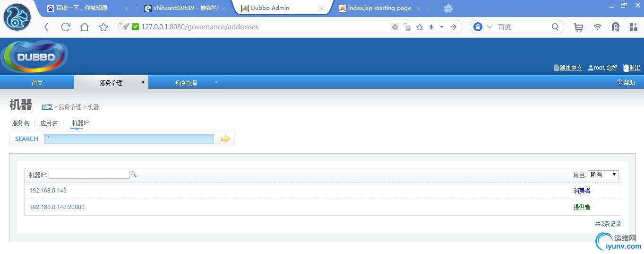Click the Dubbo logo
Screen dimensions: 644x254
click(x=35, y=57)
